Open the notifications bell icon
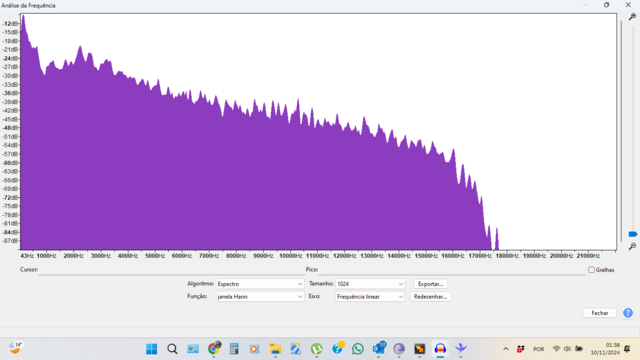 click(x=627, y=349)
